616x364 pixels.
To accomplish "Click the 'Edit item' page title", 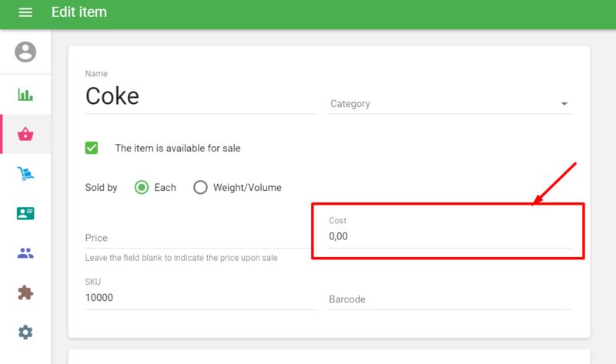I will click(79, 13).
